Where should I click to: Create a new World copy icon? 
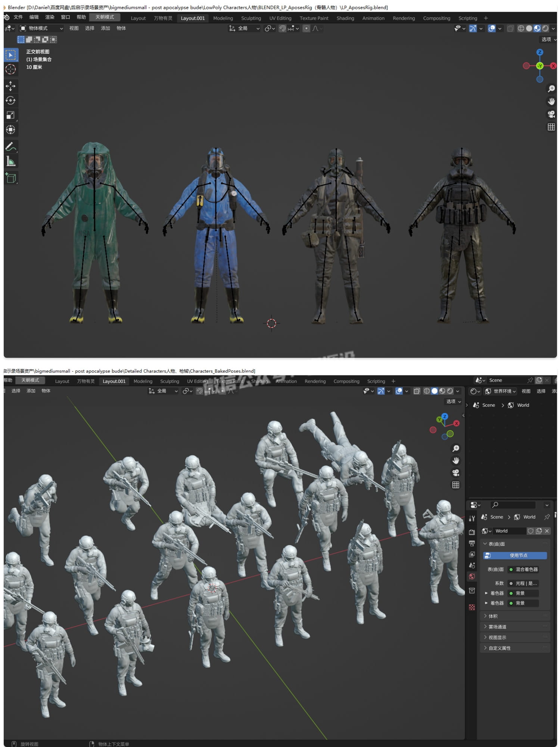coord(539,531)
